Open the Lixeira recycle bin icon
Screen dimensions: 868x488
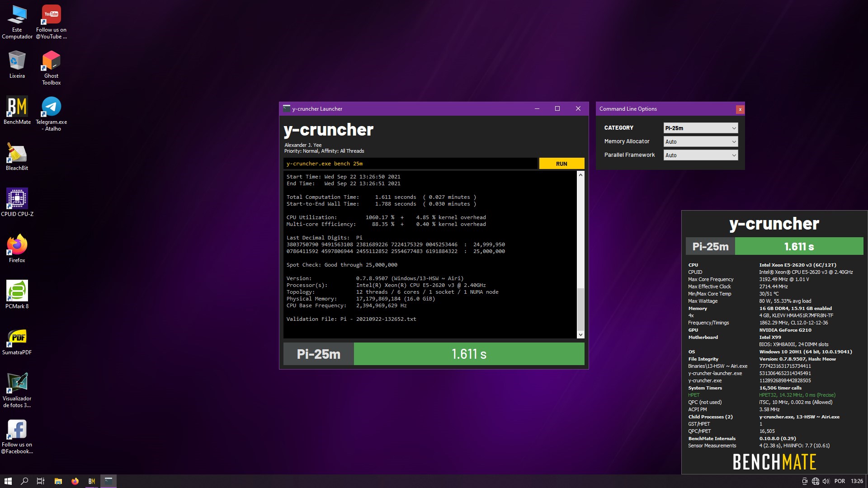coord(17,65)
